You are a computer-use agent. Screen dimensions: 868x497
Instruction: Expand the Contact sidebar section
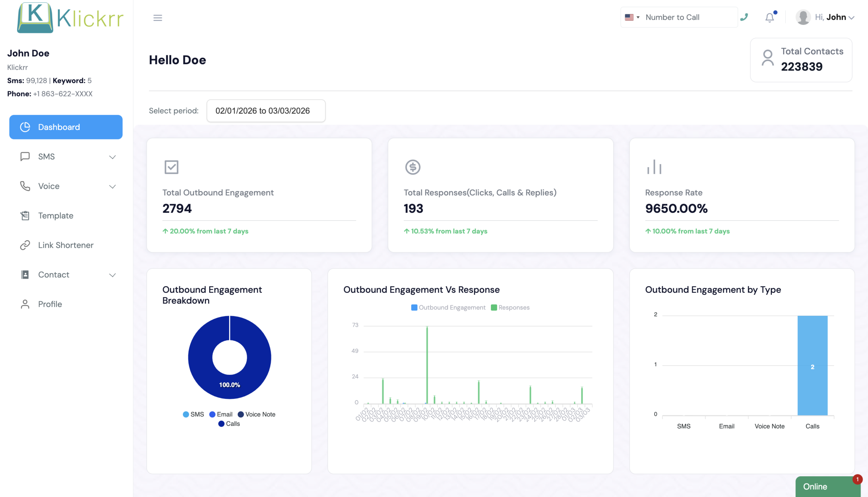click(x=113, y=274)
